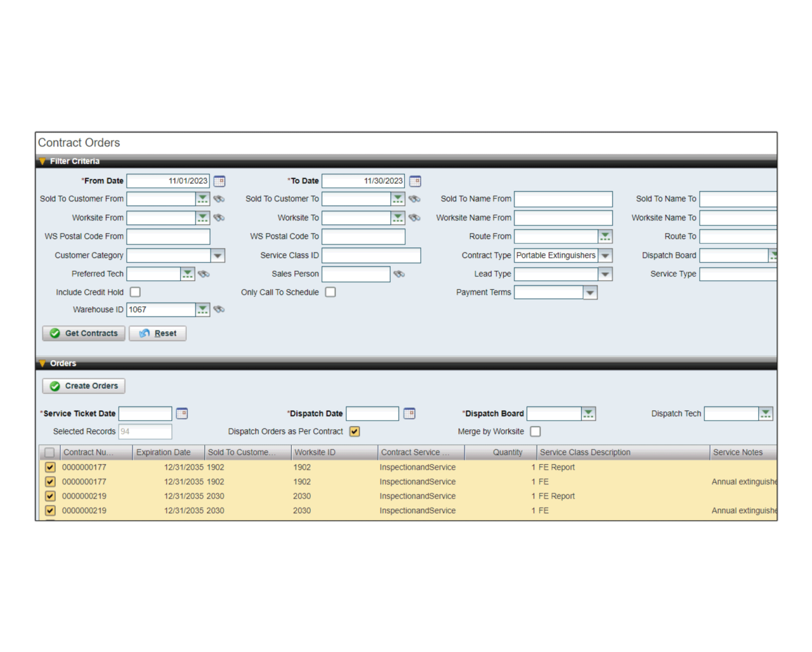
Task: Uncheck Dispatch Orders as Per Contract
Action: [x=355, y=431]
